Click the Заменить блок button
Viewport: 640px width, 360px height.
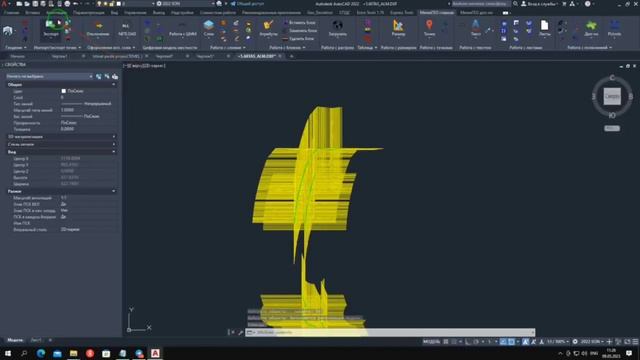point(300,31)
